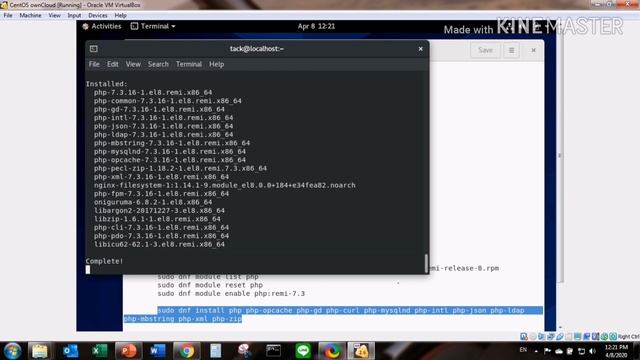
Task: Open the terminal File menu
Action: point(94,64)
